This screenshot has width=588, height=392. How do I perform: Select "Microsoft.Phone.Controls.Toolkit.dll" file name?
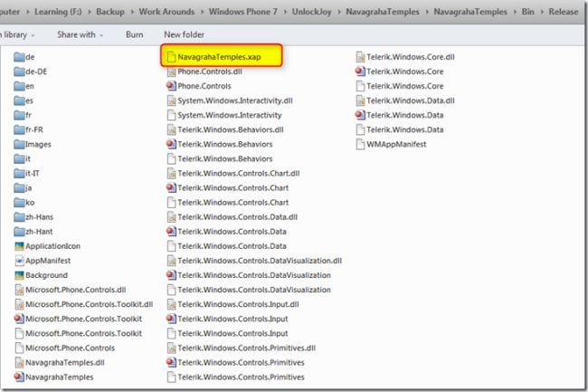90,304
